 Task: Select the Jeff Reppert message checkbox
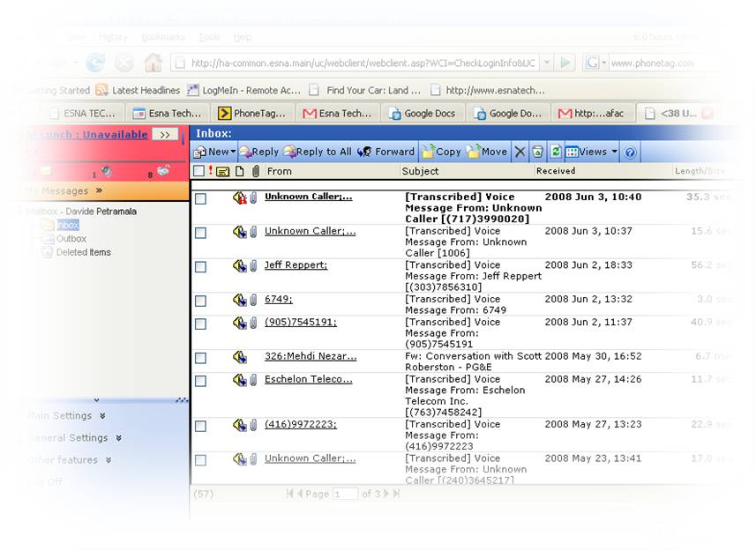click(x=200, y=267)
